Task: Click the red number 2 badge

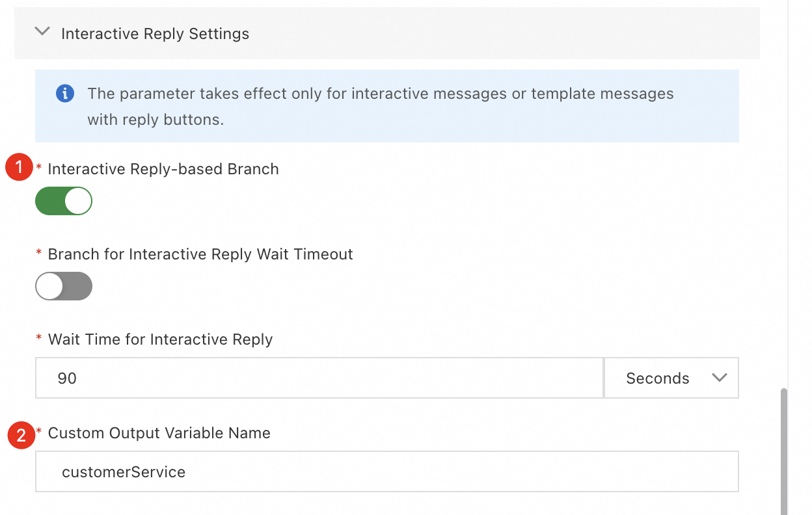Action: tap(21, 435)
